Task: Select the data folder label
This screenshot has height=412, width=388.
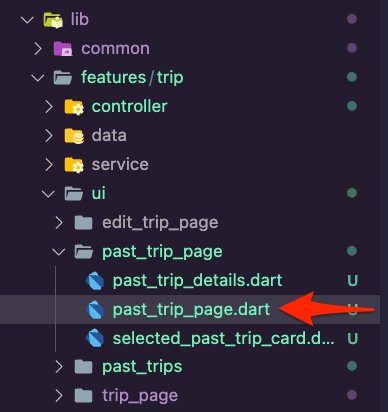Action: (109, 135)
